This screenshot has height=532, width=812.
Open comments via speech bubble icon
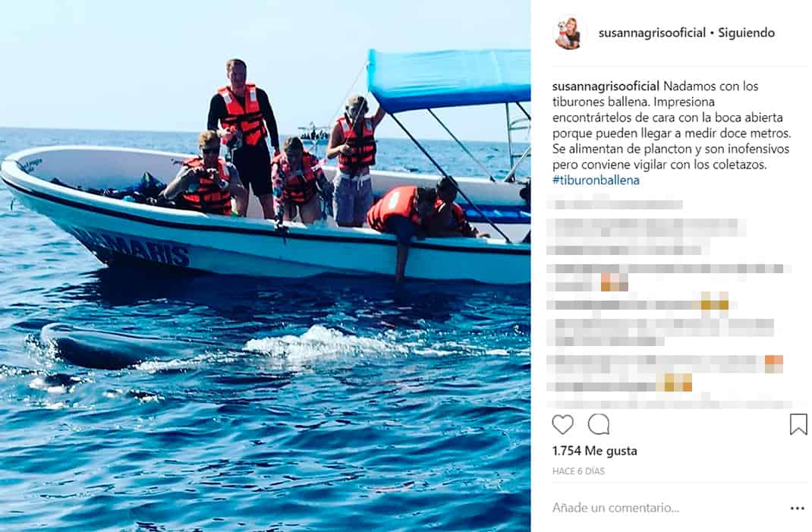[599, 425]
